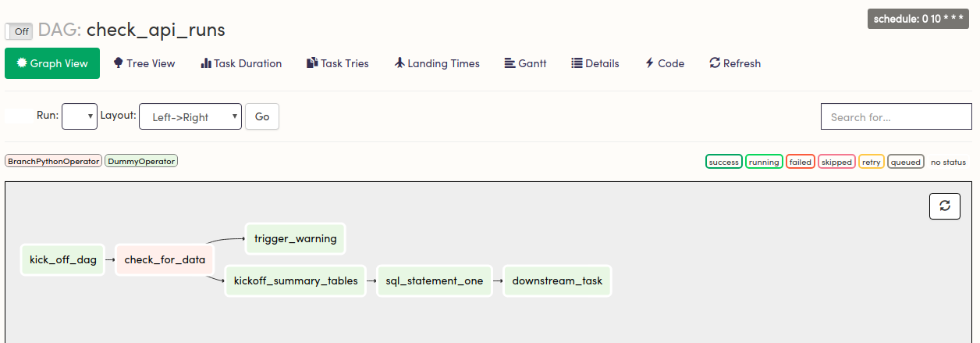Click the Gantt chart icon
The width and height of the screenshot is (980, 343).
coord(510,63)
